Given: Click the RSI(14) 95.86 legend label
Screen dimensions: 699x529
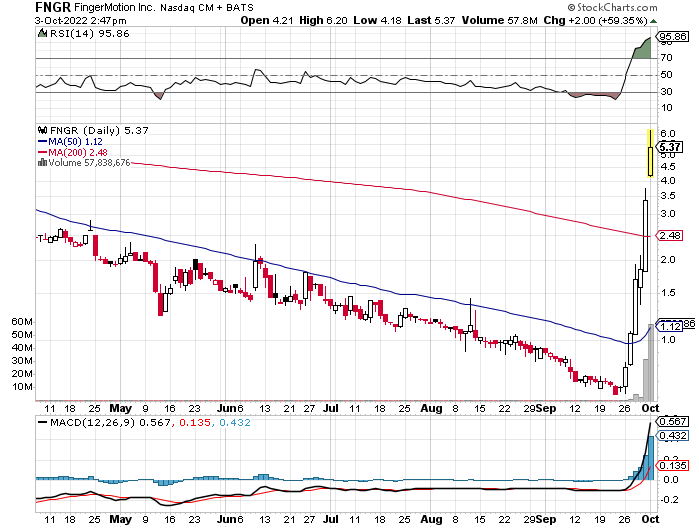Looking at the screenshot, I should click(x=89, y=34).
